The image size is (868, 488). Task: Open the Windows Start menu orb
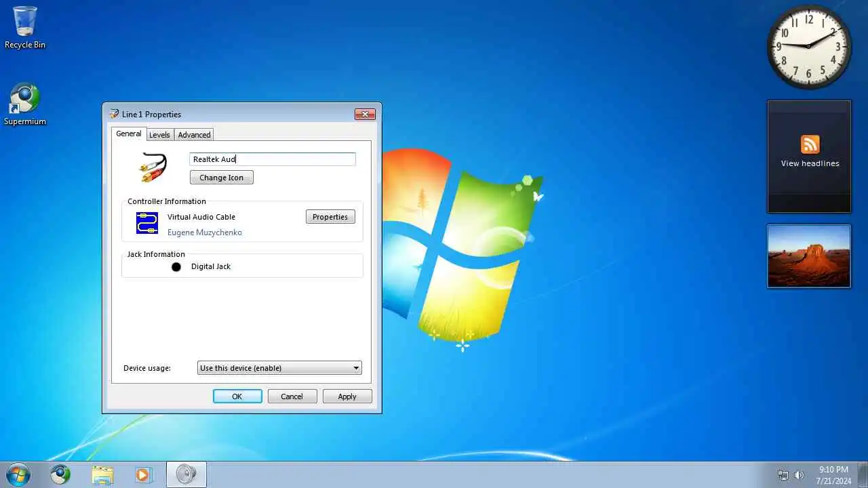[18, 474]
